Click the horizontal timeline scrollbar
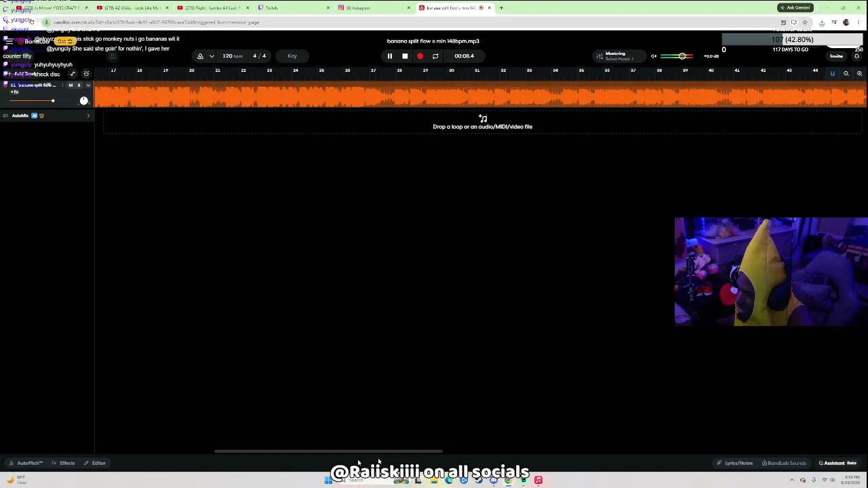 (x=329, y=451)
